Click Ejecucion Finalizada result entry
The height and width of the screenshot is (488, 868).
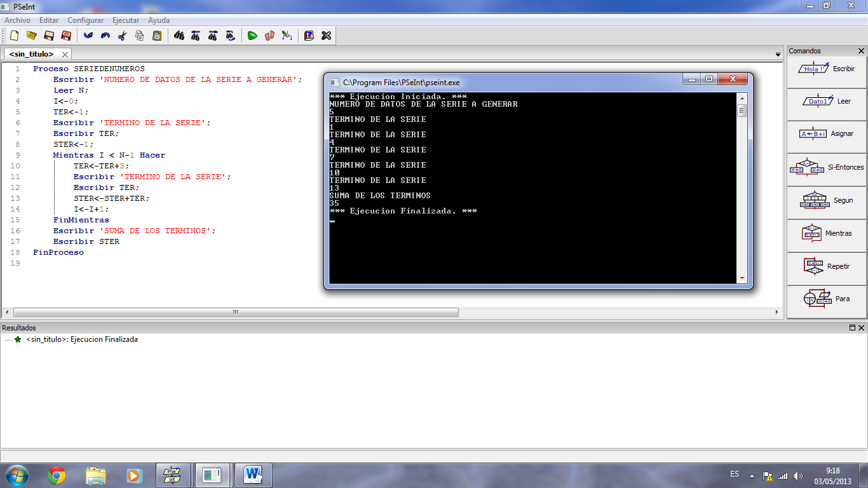click(82, 339)
